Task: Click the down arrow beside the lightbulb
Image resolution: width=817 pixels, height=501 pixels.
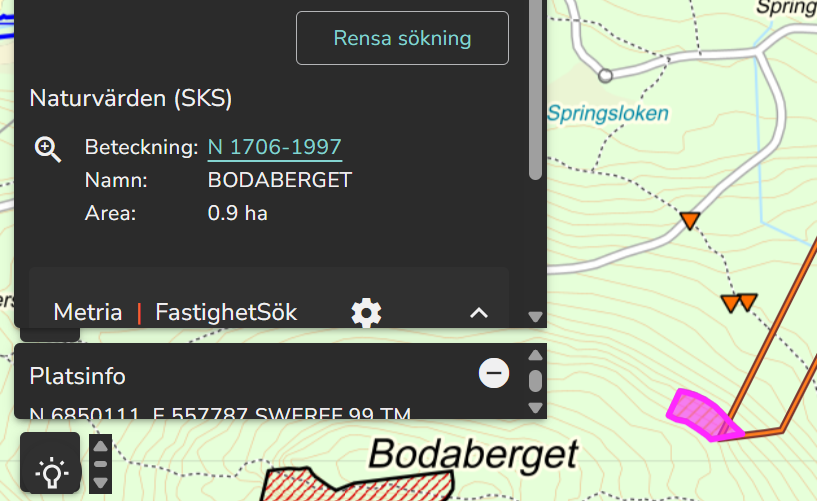Action: (101, 482)
